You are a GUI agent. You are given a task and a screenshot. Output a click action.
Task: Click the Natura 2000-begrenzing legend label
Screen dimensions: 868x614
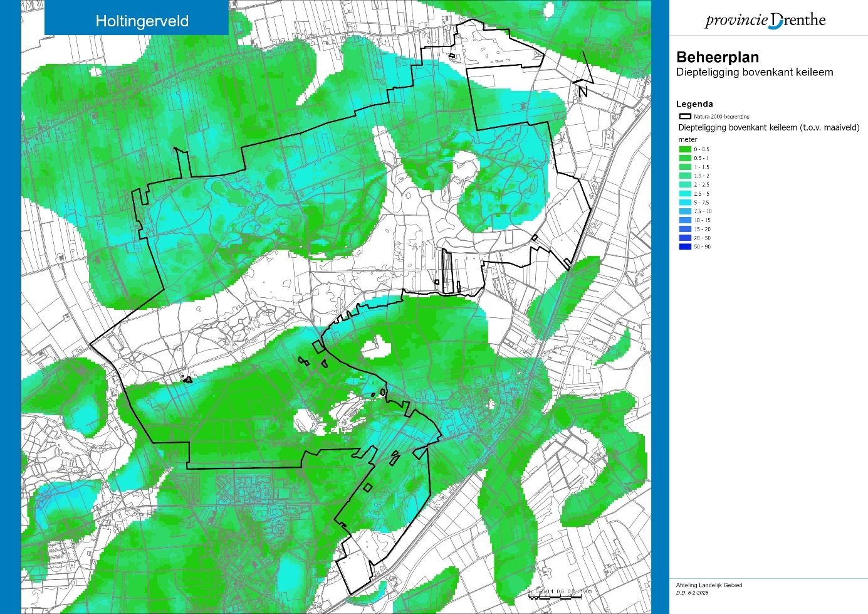721,117
